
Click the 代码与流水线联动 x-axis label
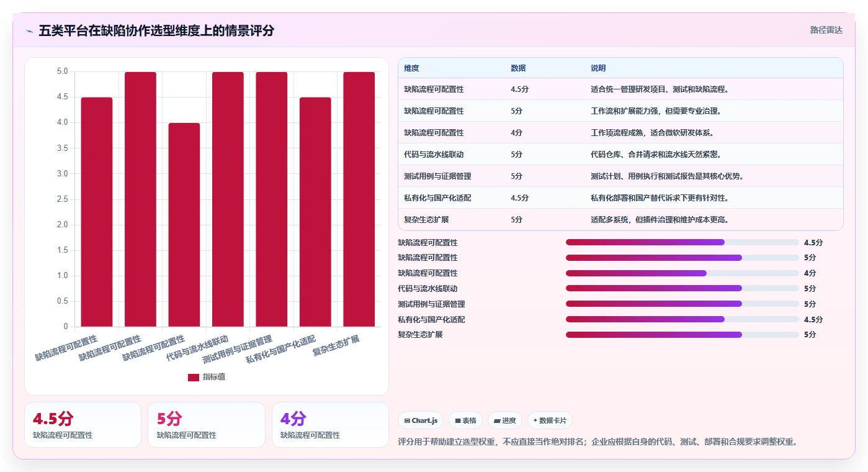coord(198,348)
